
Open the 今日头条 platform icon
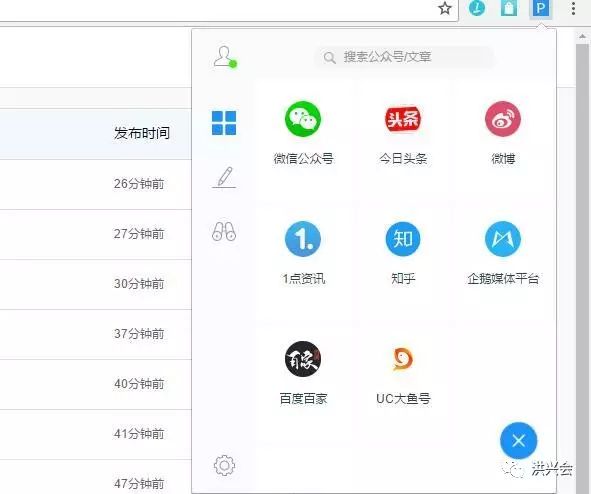tap(403, 119)
